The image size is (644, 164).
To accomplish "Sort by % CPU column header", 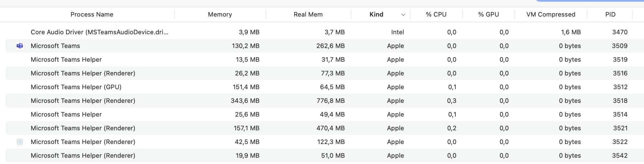I will click(436, 15).
